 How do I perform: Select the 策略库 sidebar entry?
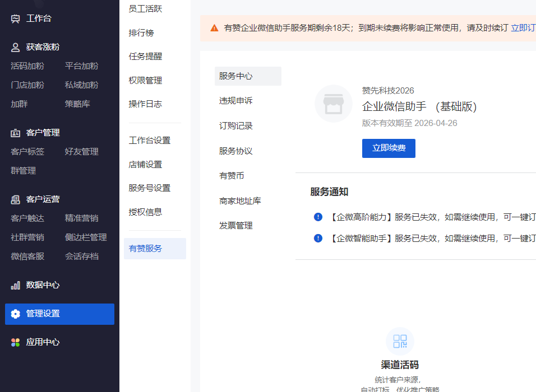(77, 104)
